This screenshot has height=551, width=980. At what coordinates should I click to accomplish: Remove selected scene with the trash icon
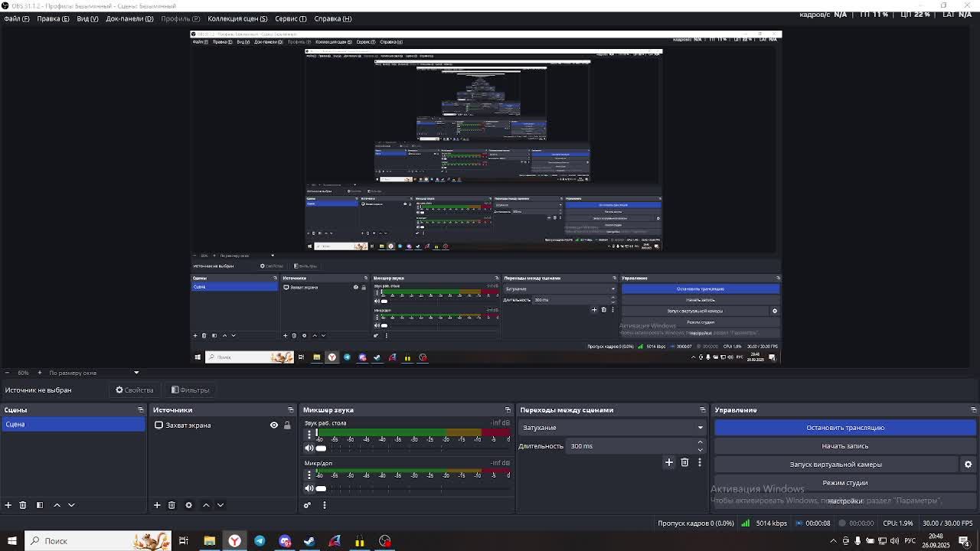pos(23,505)
